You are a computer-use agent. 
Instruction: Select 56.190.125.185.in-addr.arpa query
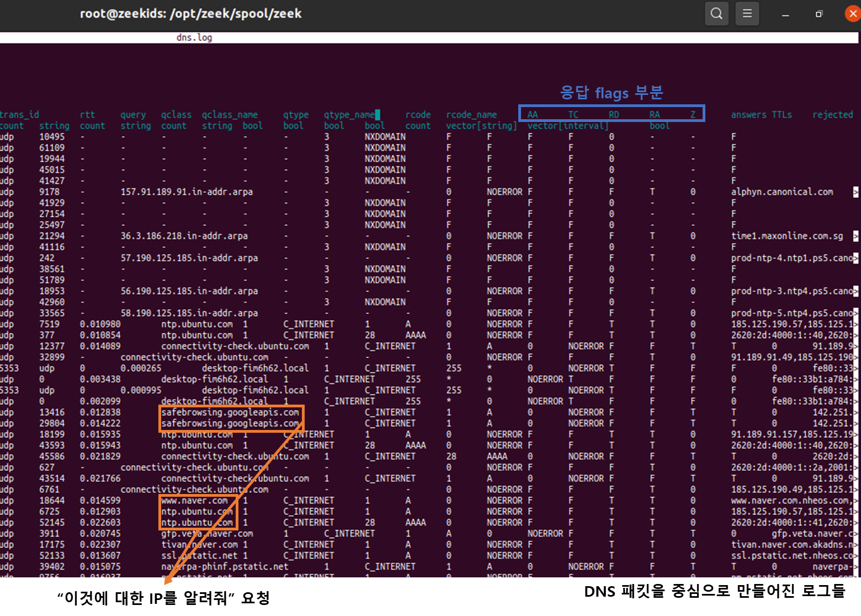(x=189, y=291)
